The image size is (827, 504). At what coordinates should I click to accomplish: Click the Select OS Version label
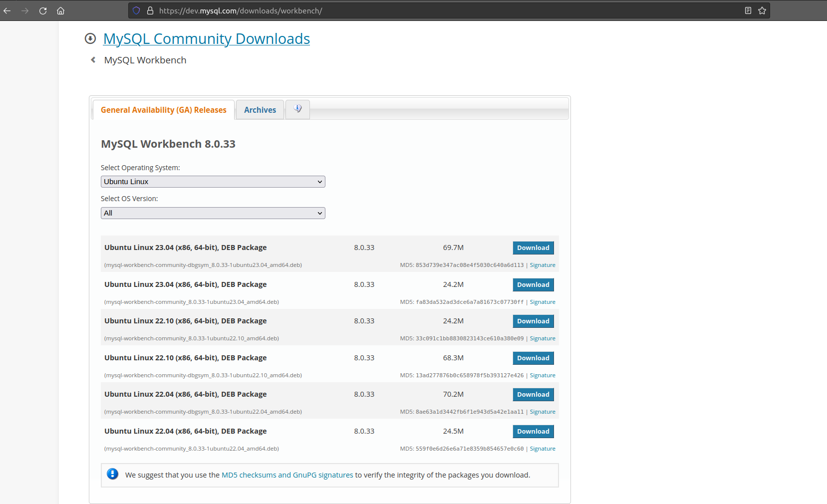(x=129, y=199)
